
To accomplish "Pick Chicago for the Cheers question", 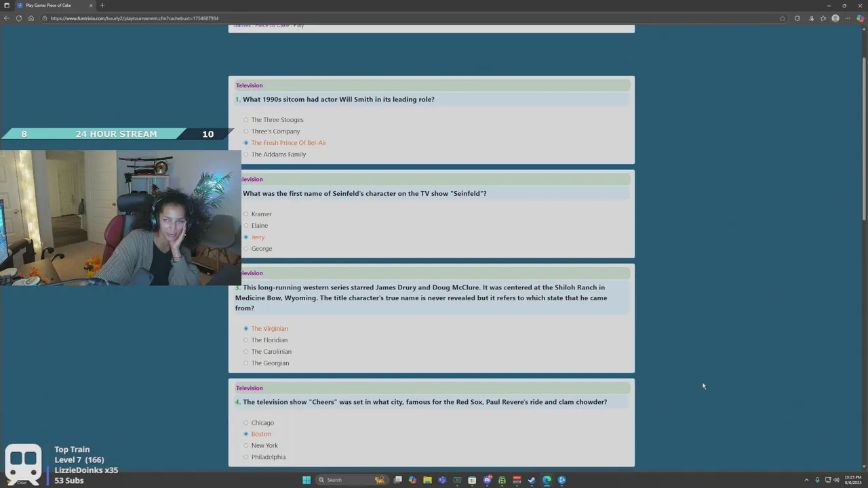I will tap(262, 423).
